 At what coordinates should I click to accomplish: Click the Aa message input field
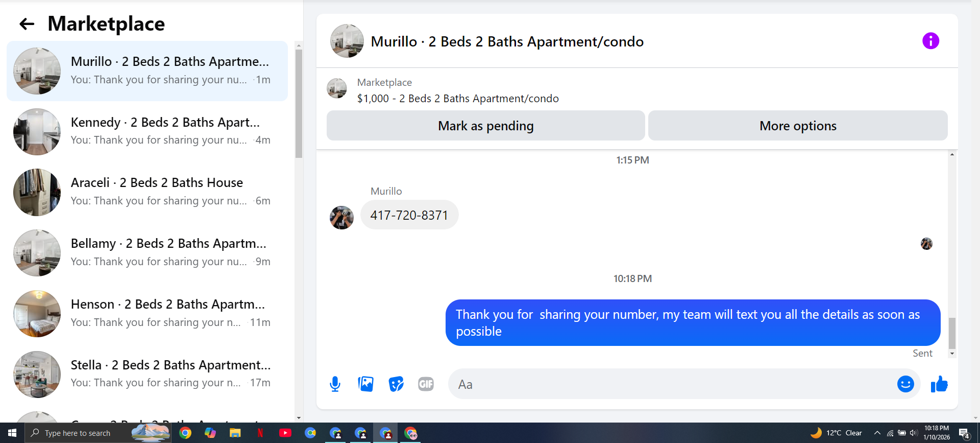tap(674, 384)
